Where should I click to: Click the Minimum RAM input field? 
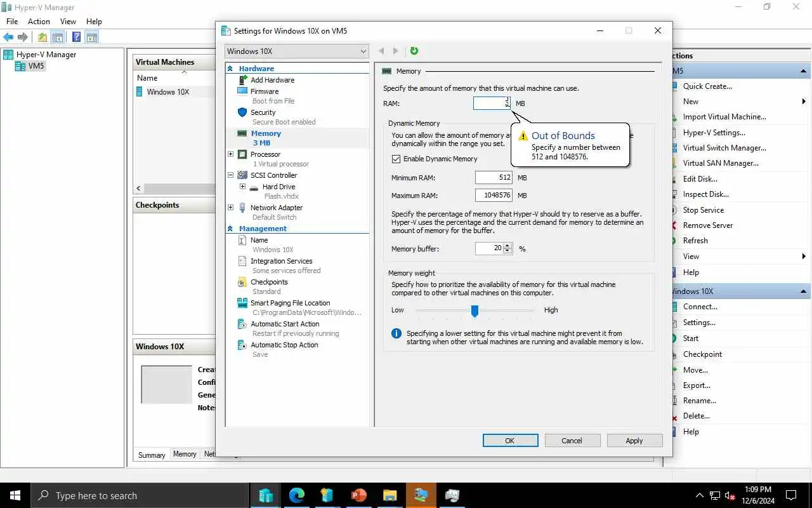click(x=494, y=178)
